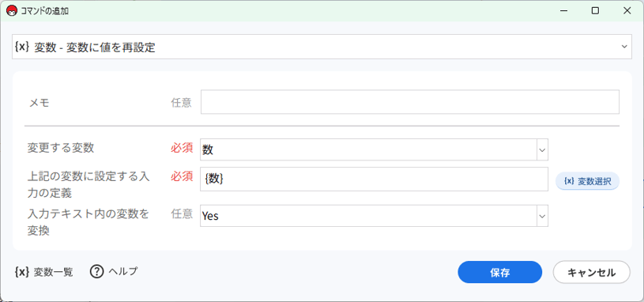
Task: Maximize the コマンドの追加 window
Action: tap(595, 11)
